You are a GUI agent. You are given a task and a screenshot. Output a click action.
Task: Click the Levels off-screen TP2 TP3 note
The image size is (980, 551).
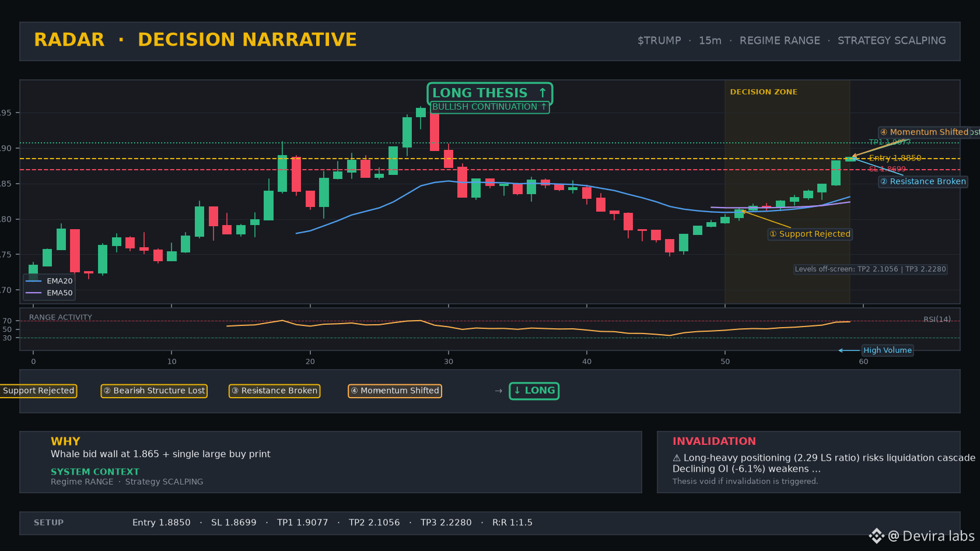[870, 269]
